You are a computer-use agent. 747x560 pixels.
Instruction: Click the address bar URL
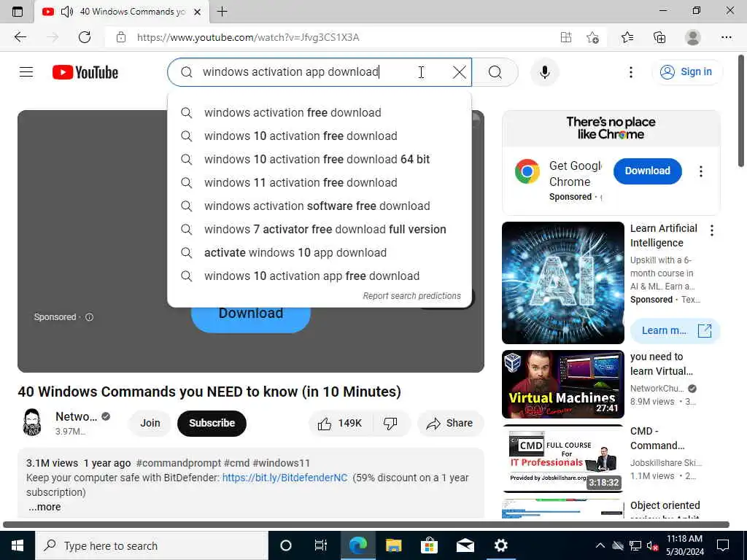click(248, 37)
